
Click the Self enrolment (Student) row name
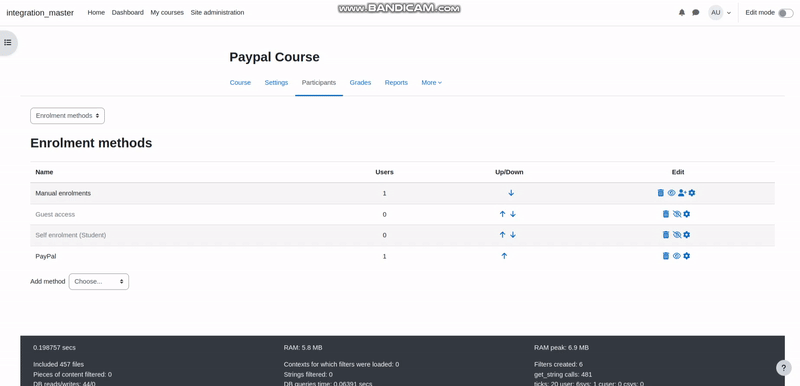click(x=71, y=235)
